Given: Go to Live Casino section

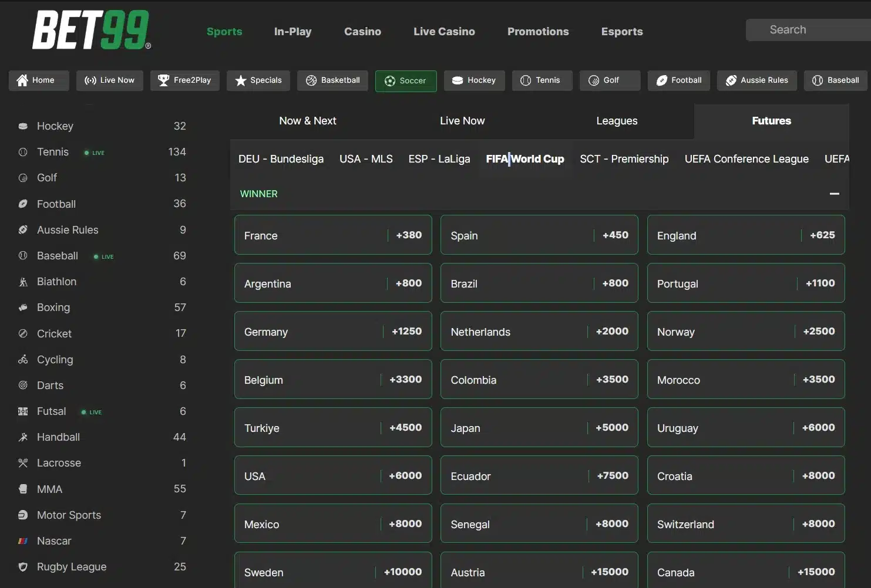Looking at the screenshot, I should 444,32.
